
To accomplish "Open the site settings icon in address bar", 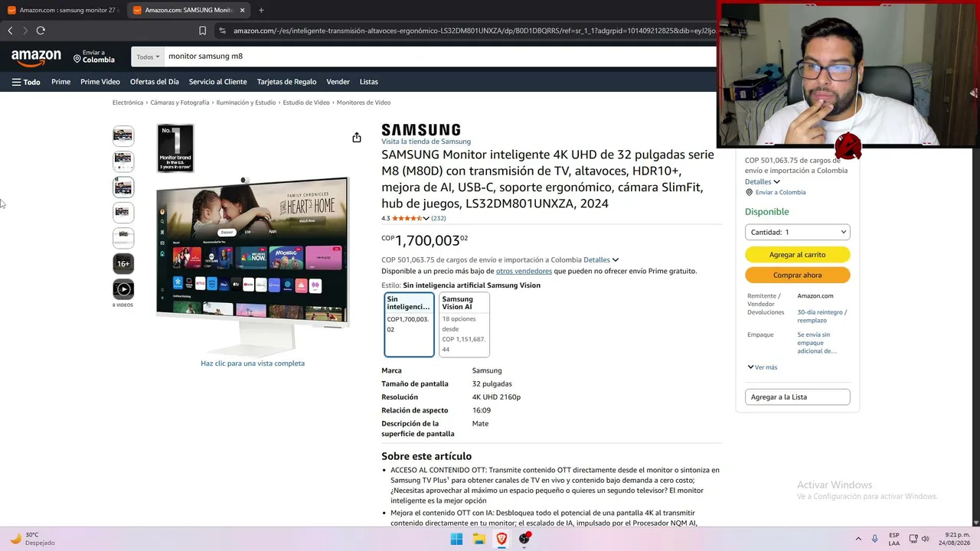I will pyautogui.click(x=222, y=31).
